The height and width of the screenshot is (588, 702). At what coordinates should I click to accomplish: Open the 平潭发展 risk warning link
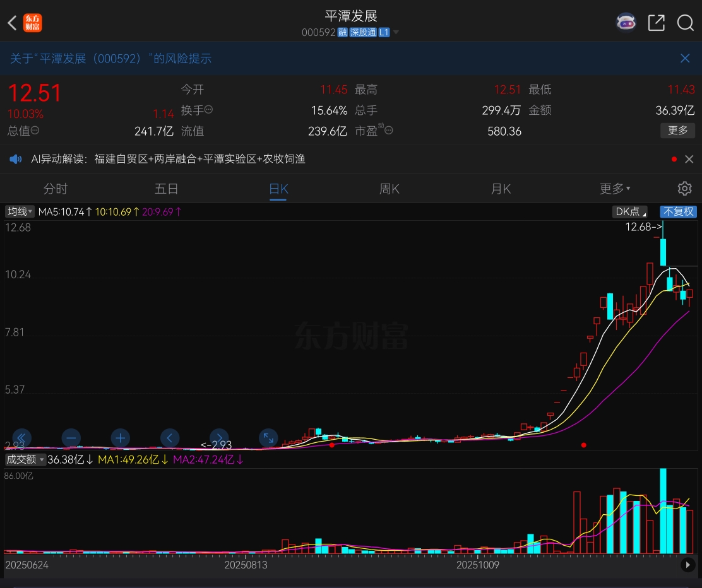click(110, 59)
